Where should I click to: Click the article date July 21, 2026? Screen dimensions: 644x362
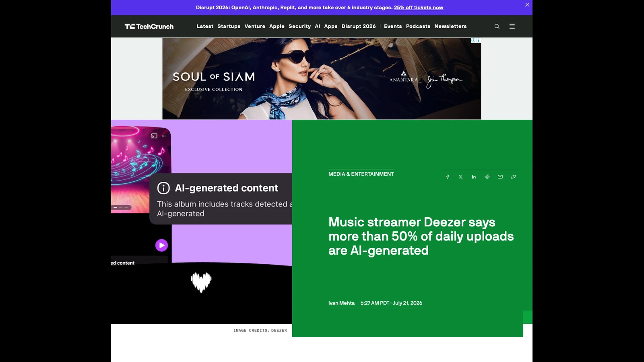407,303
